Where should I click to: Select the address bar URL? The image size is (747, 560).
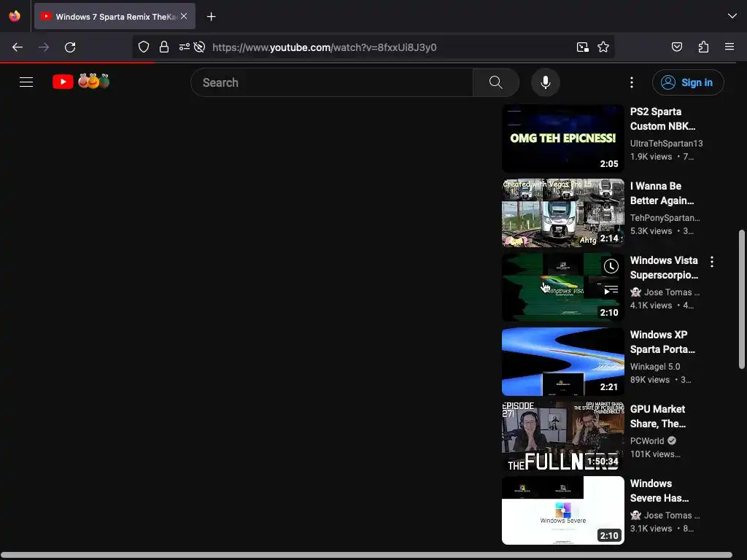325,47
